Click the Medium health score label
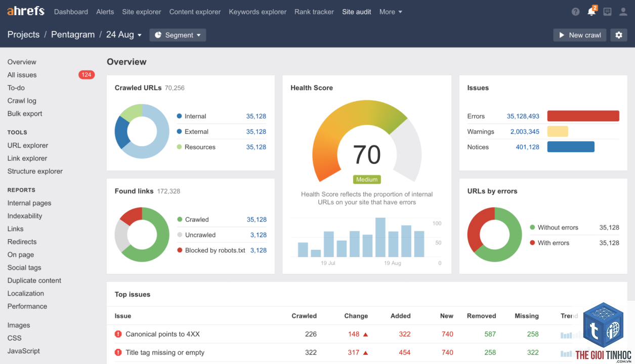The height and width of the screenshot is (364, 635). (367, 179)
